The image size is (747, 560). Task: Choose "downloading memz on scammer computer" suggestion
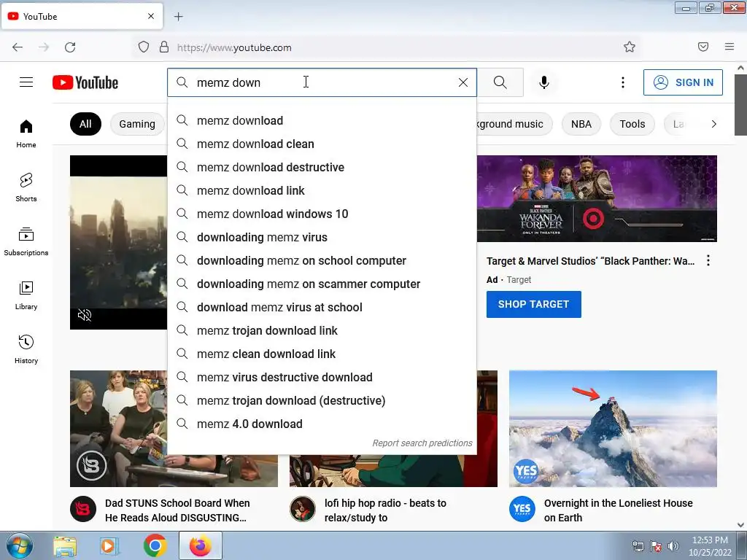click(x=322, y=284)
